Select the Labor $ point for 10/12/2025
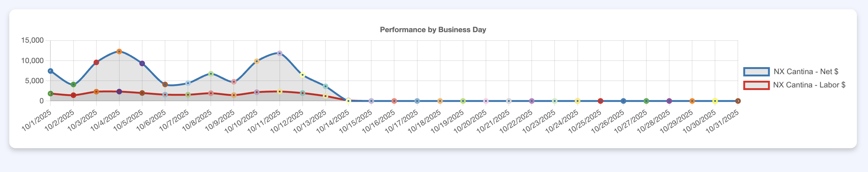This screenshot has width=868, height=172. coord(302,93)
